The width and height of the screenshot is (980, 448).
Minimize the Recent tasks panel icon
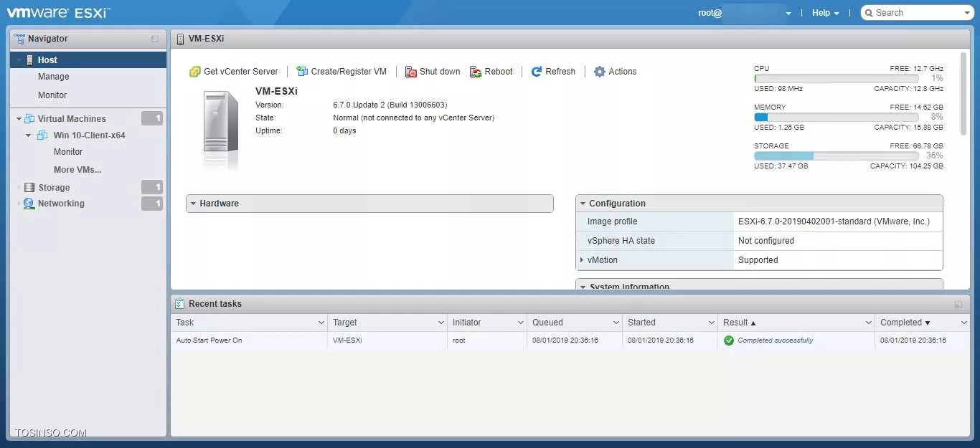pos(958,304)
